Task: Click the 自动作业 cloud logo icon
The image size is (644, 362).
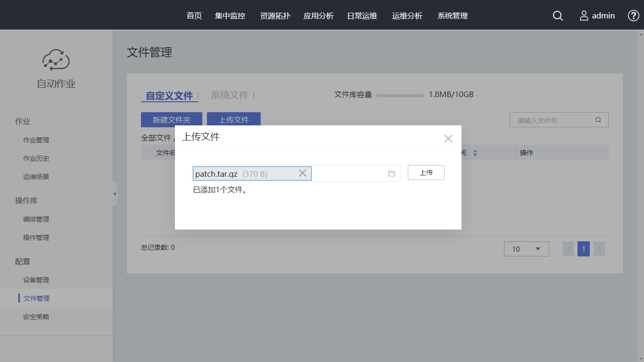Action: 56,60
